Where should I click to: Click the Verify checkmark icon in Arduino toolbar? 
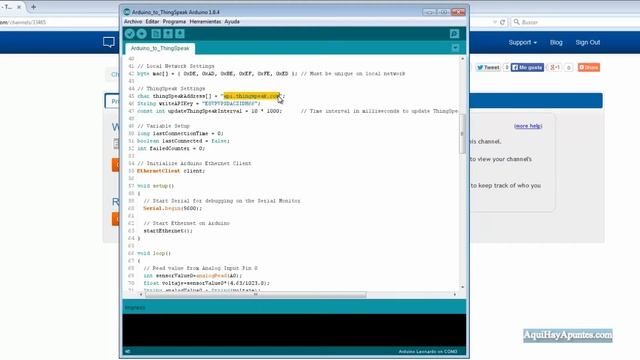(x=130, y=34)
